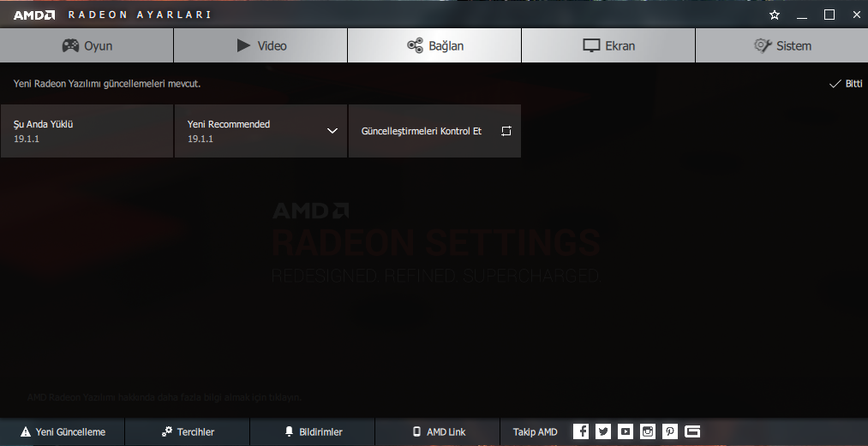Screen dimensions: 868x446
Task: Open AMD's Twitter page icon
Action: [603, 431]
